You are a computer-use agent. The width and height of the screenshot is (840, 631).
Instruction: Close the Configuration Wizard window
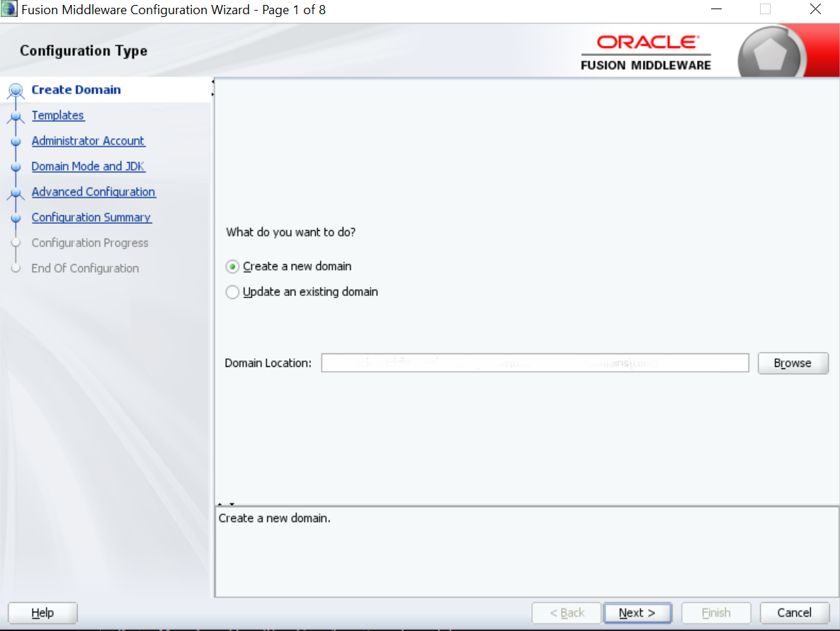[x=815, y=10]
